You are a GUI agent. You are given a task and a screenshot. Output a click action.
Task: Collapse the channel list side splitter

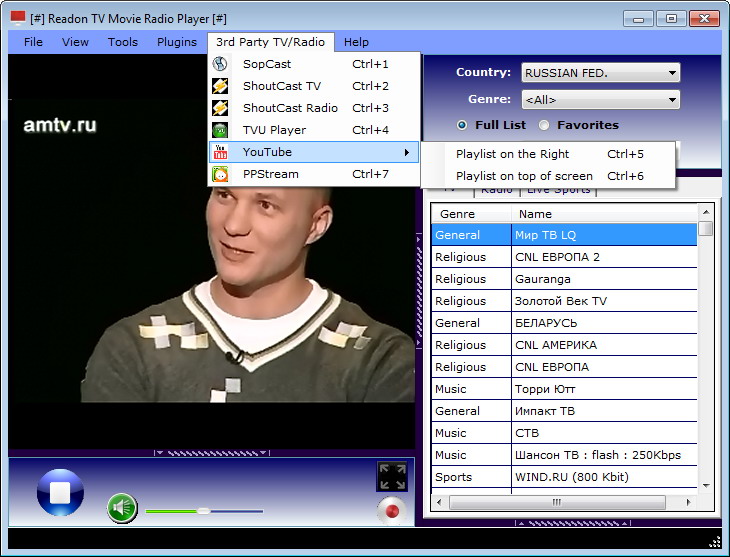(x=419, y=291)
